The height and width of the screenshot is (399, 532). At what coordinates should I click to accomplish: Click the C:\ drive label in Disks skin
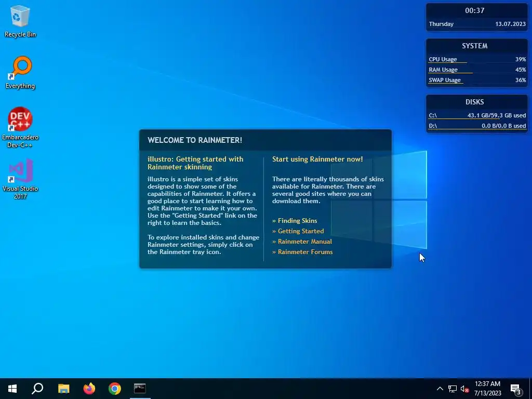click(x=433, y=116)
